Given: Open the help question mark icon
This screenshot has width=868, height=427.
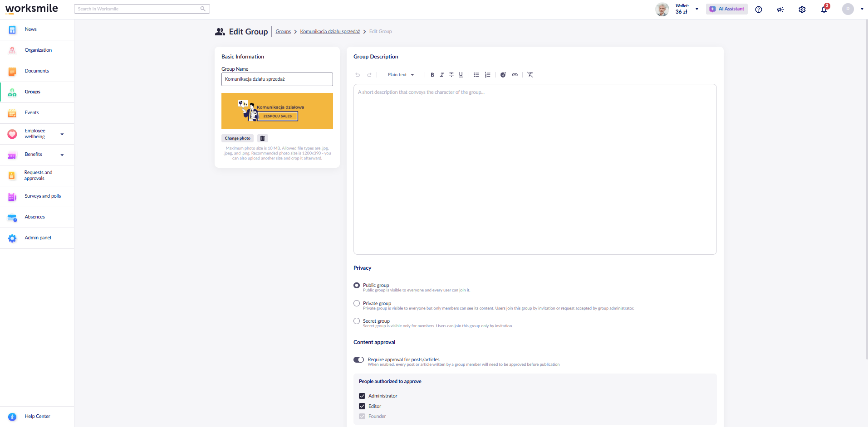Looking at the screenshot, I should (759, 10).
